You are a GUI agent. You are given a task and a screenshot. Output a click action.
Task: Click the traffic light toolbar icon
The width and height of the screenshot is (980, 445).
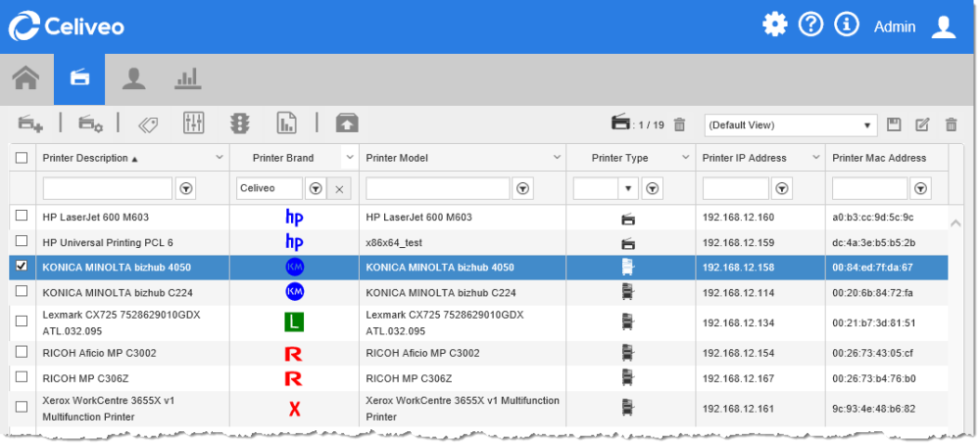239,124
